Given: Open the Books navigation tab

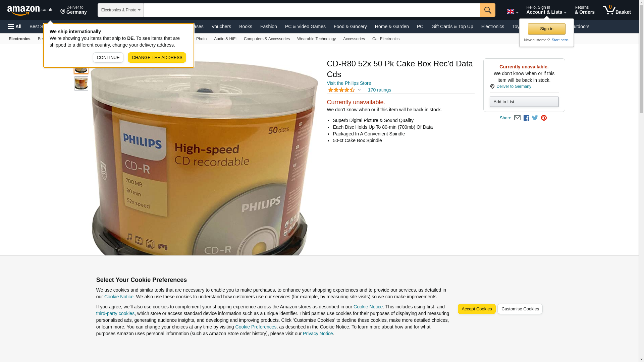Looking at the screenshot, I should [x=246, y=26].
